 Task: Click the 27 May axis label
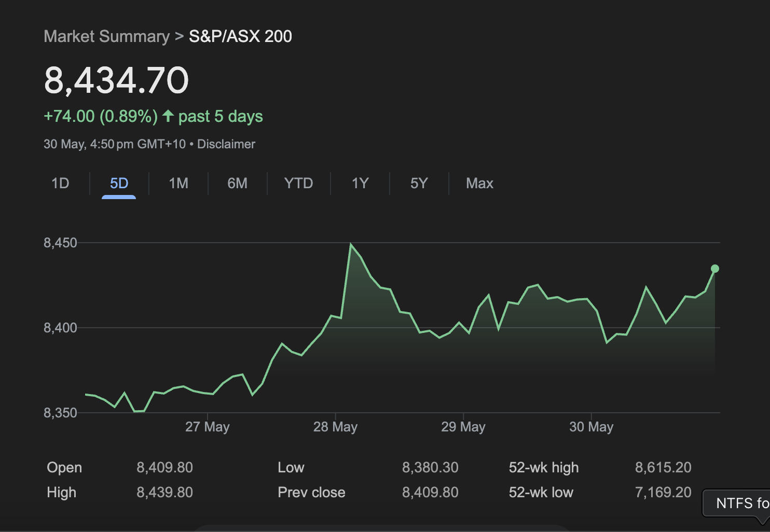coord(207,427)
